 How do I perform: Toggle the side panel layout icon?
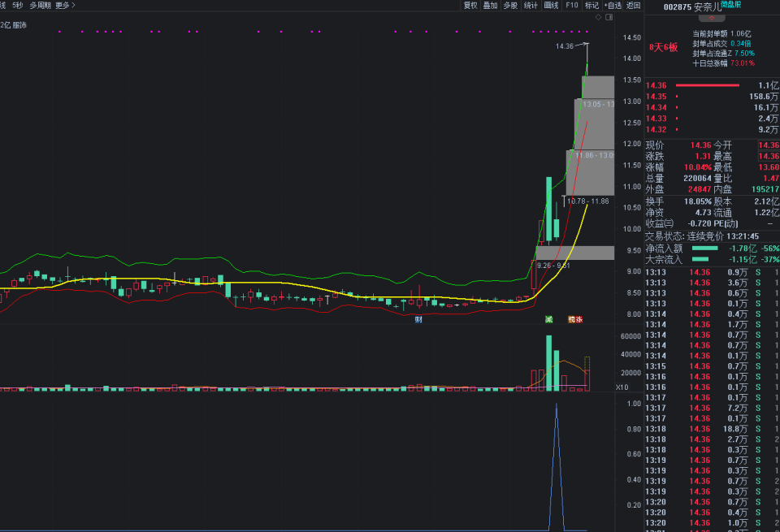click(608, 16)
